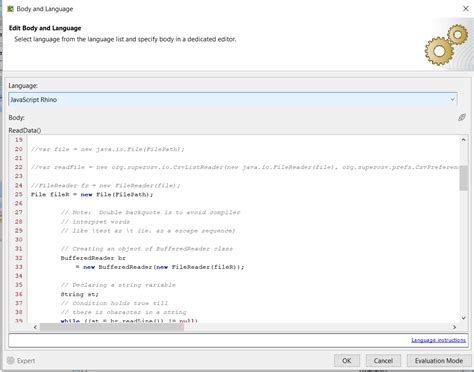Open the Language instructions link
This screenshot has width=474, height=372.
click(438, 340)
